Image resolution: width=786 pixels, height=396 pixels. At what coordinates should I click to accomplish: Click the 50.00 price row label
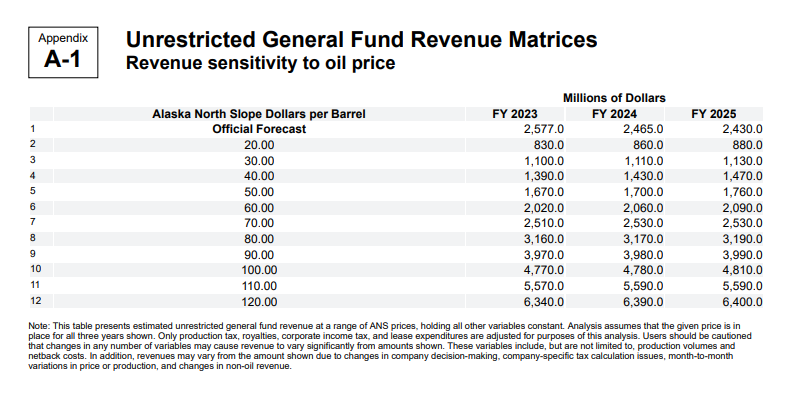tap(259, 192)
